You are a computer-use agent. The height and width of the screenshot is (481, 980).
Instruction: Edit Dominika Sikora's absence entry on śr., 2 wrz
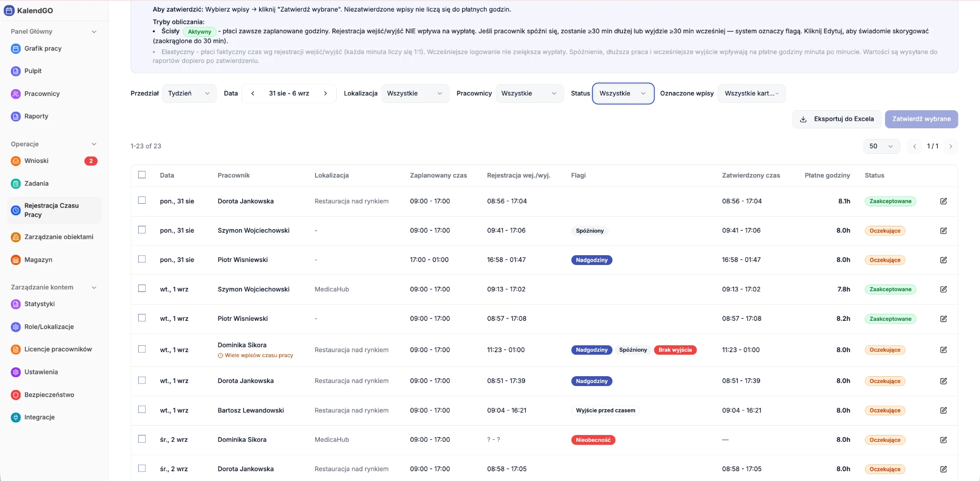[x=943, y=440]
